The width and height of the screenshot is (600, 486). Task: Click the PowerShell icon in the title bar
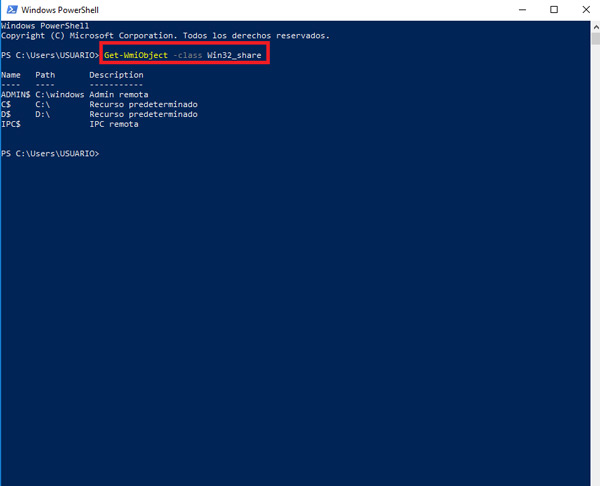(12, 10)
